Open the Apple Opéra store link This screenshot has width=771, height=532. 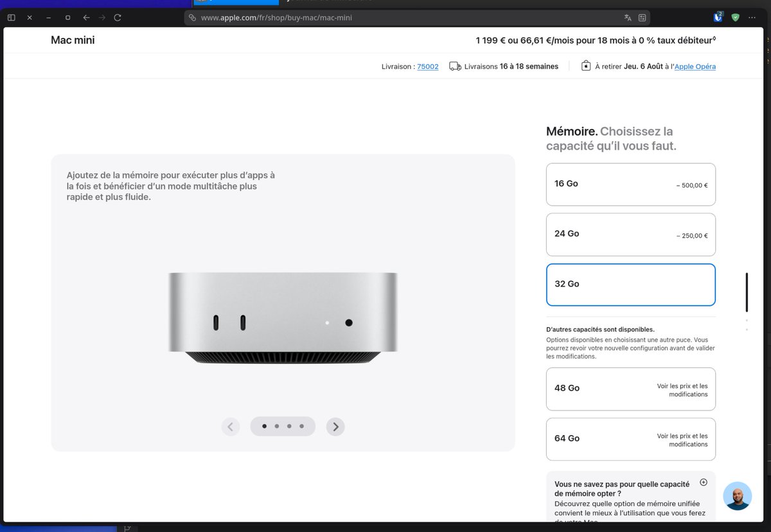pos(695,66)
